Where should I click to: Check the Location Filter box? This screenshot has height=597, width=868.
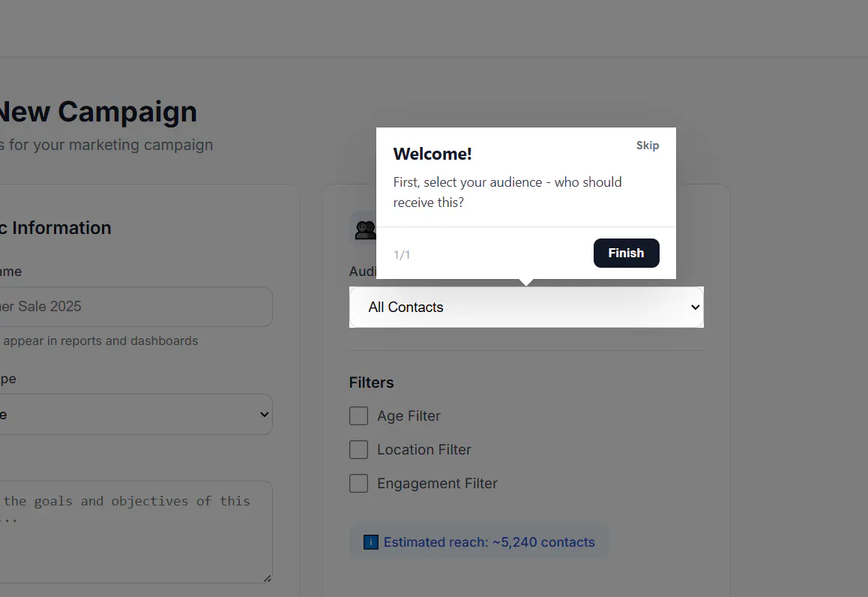pos(359,450)
